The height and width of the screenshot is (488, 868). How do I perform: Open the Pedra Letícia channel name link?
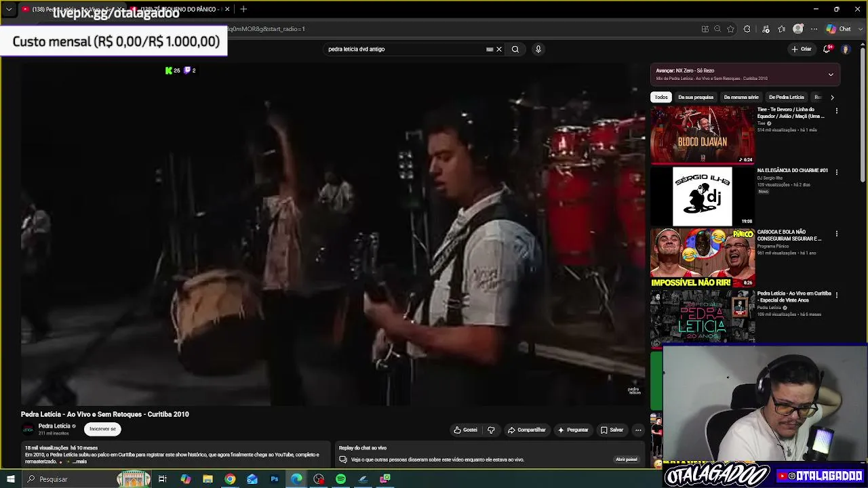(54, 426)
